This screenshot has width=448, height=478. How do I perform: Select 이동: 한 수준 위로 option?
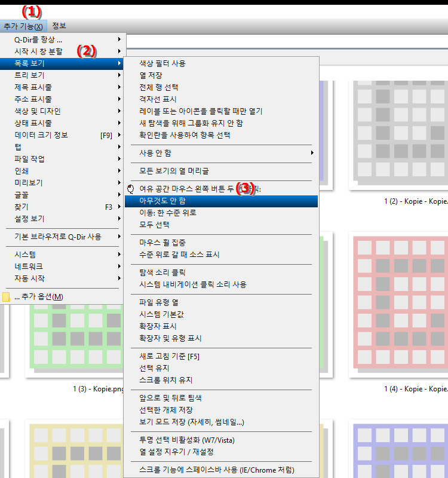point(221,213)
